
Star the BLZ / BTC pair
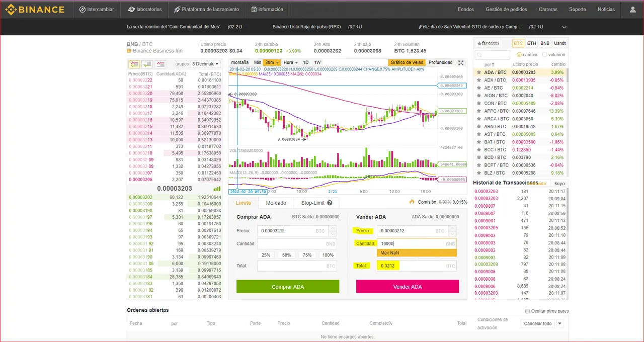tap(479, 173)
